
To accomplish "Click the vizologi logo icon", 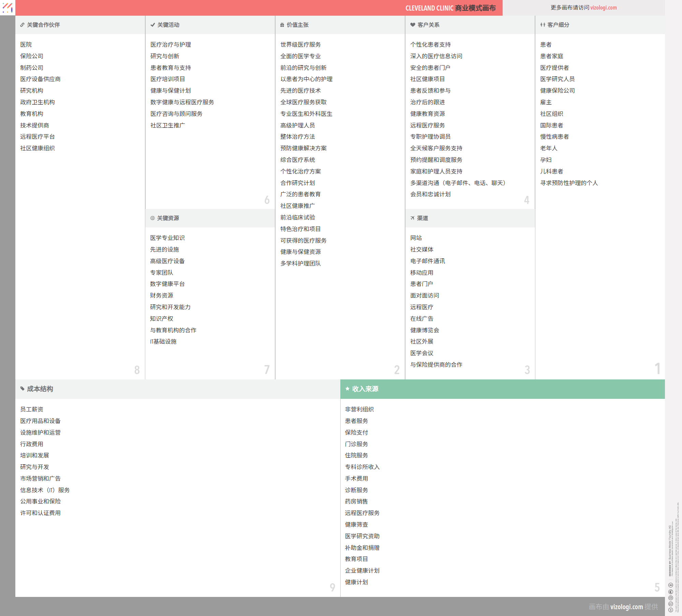I will click(8, 7).
